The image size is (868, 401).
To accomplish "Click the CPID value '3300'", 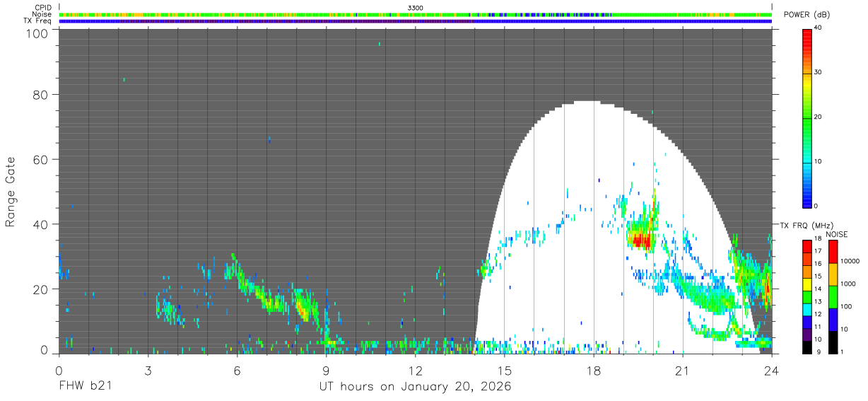I will tap(416, 8).
